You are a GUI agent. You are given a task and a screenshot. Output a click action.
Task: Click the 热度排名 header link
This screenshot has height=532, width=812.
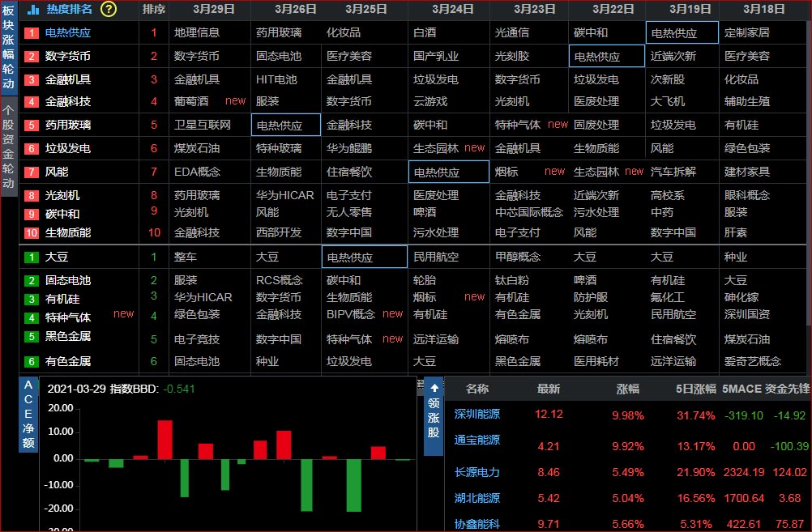pos(69,9)
